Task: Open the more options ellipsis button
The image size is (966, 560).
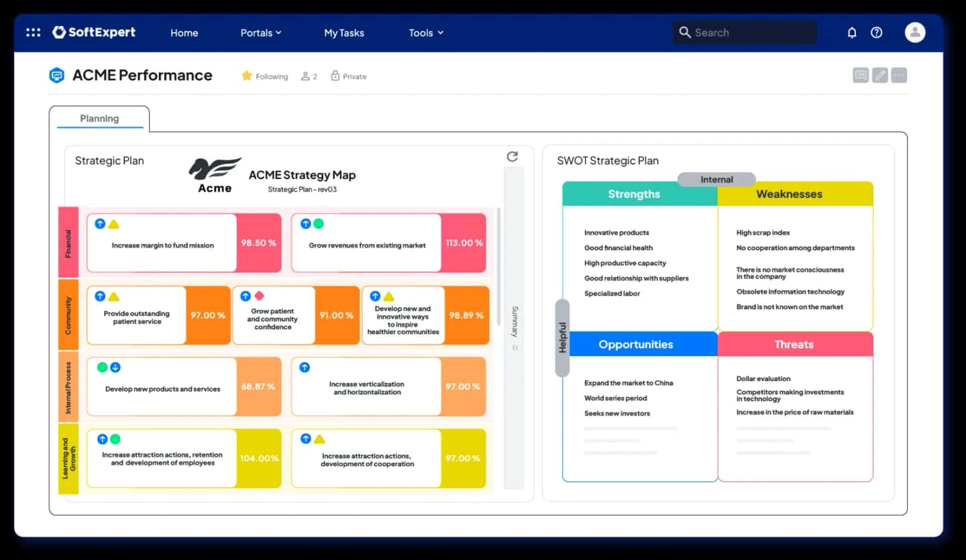Action: [x=900, y=75]
